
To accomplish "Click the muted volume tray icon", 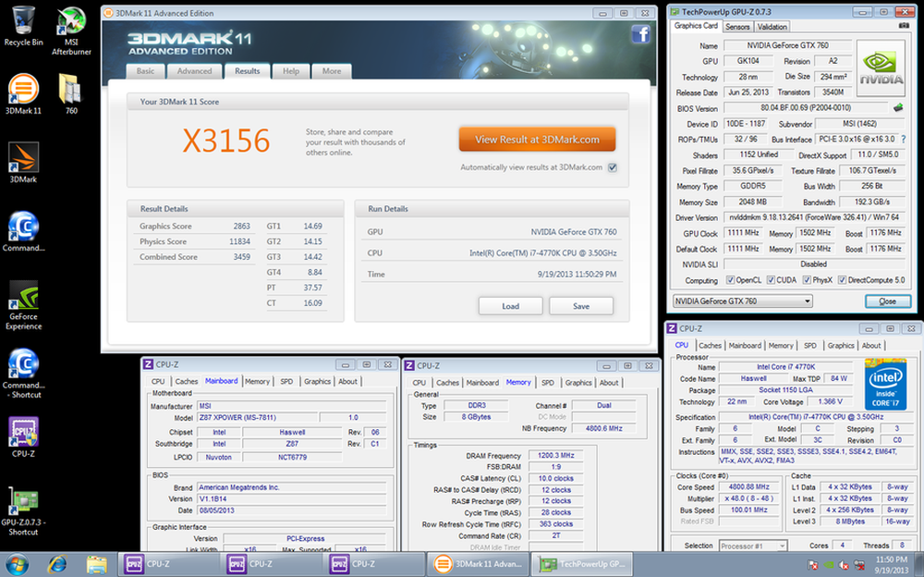I will click(x=844, y=565).
